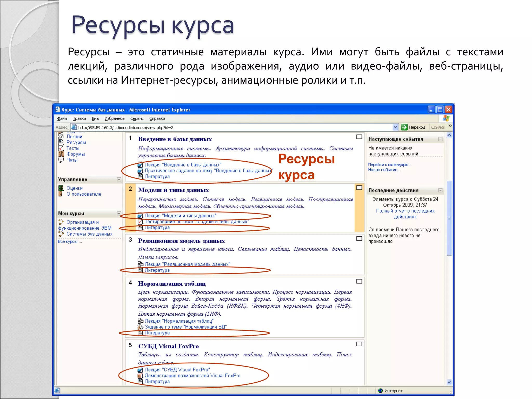532x399 pixels.
Task: Click the scrollbar down arrow
Action: tap(449, 382)
